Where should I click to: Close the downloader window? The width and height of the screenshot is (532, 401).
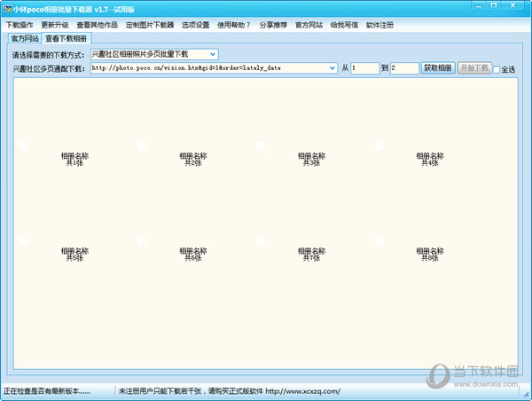click(x=513, y=5)
